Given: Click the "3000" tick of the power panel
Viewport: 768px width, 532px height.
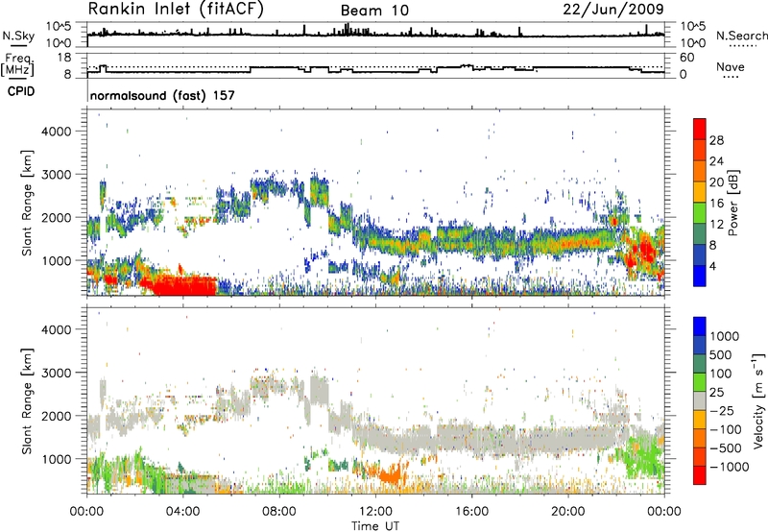Looking at the screenshot, I should 57,175.
